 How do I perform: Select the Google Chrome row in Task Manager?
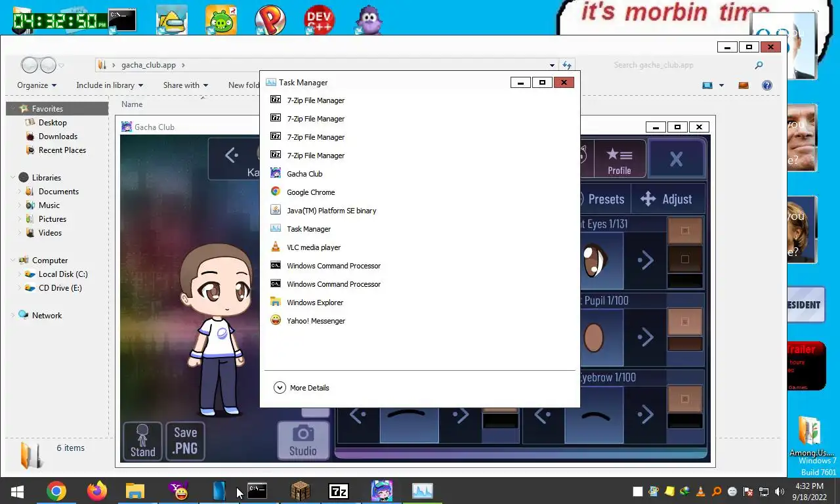pyautogui.click(x=420, y=192)
